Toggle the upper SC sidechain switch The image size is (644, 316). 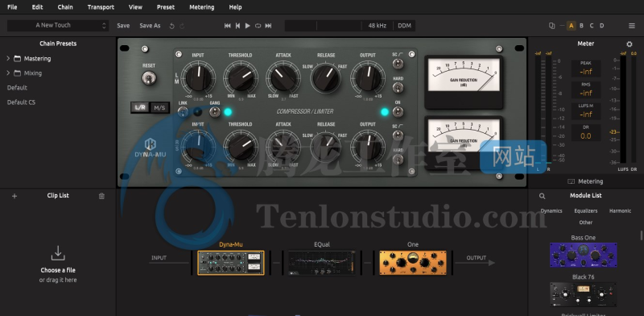point(398,64)
